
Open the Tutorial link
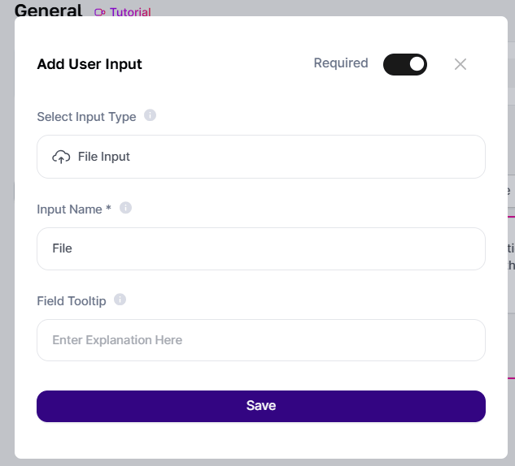click(130, 12)
